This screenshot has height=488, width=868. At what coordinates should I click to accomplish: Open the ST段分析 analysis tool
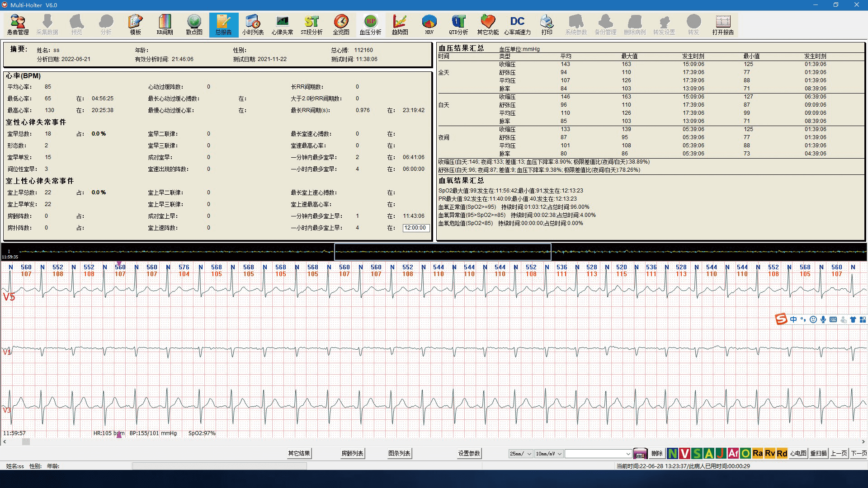(311, 25)
